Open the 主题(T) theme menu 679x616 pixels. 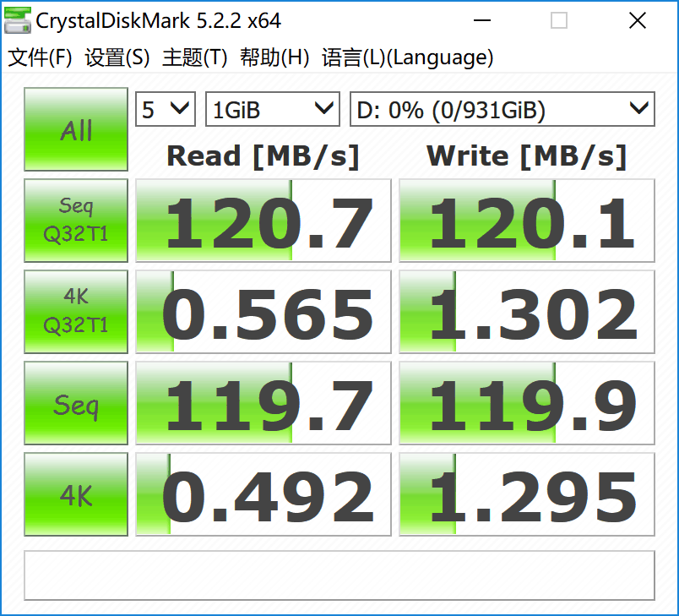[195, 57]
